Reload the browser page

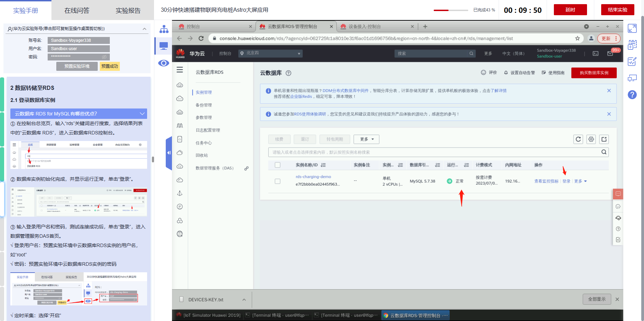pyautogui.click(x=201, y=38)
